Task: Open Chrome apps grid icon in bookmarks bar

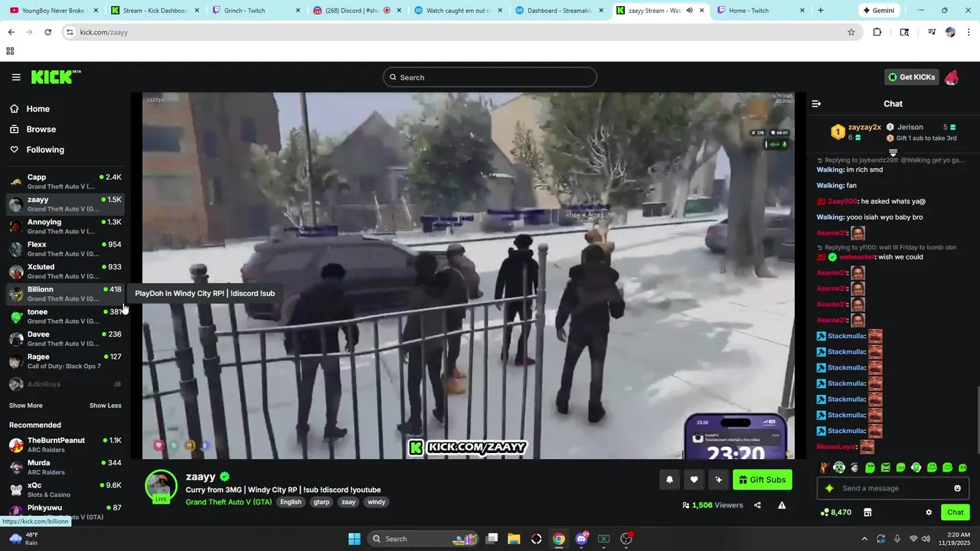Action: point(10,51)
